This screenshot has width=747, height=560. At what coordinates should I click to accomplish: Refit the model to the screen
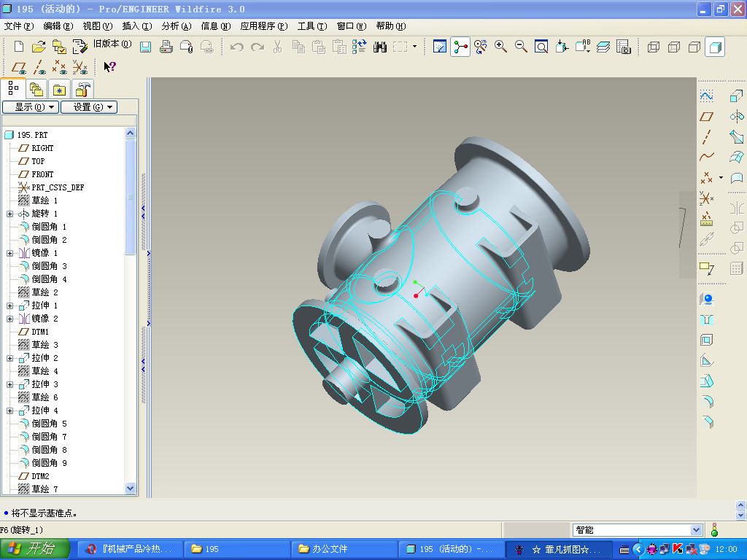coord(541,47)
